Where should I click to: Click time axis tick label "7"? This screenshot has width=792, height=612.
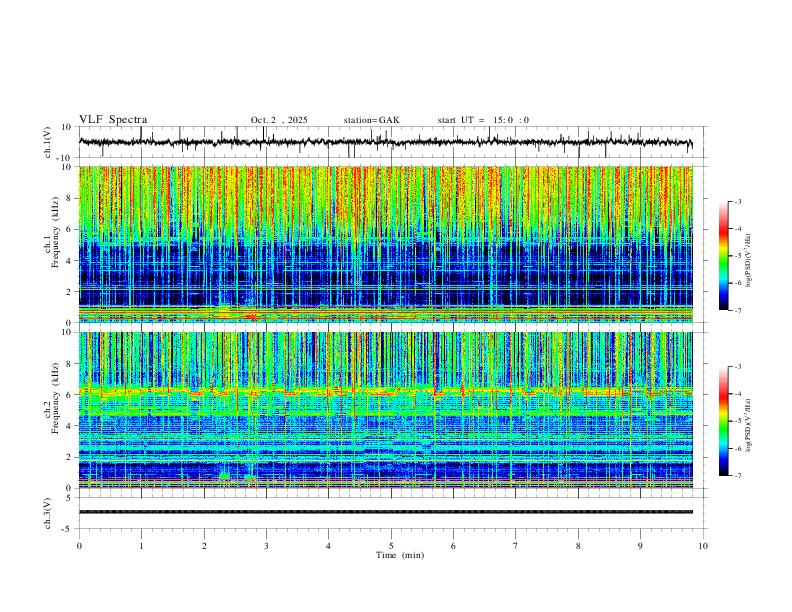(x=516, y=546)
